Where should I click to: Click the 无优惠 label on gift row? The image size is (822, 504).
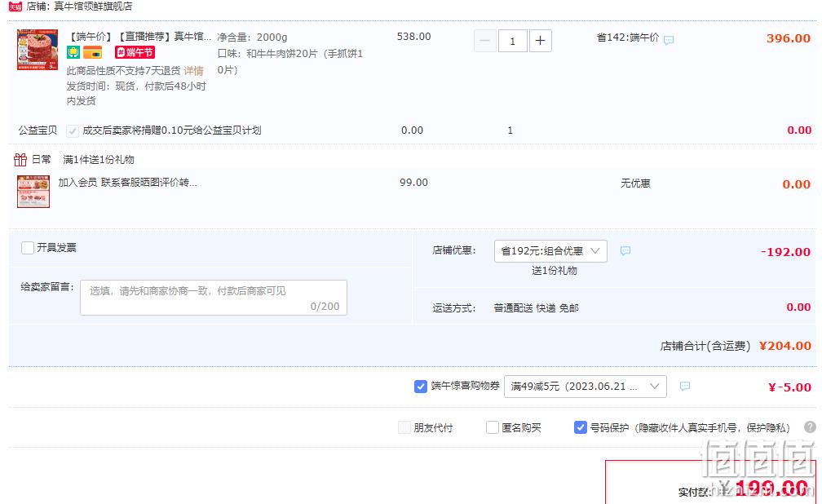(x=635, y=183)
